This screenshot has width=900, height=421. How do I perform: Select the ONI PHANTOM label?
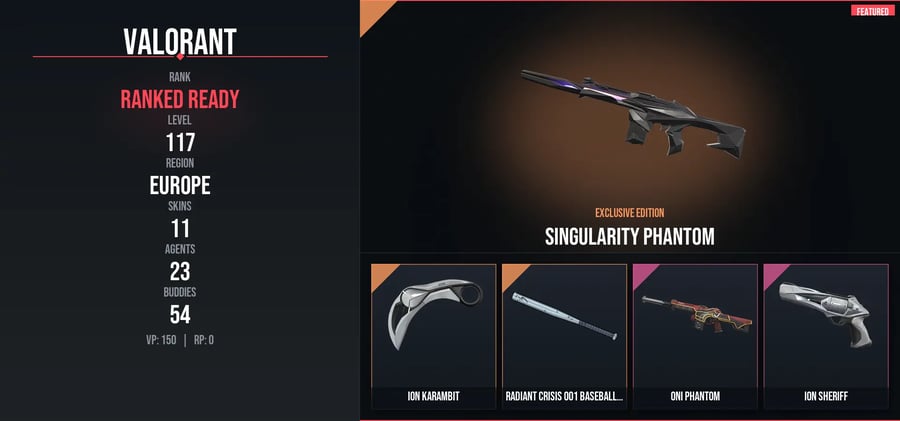coord(695,396)
